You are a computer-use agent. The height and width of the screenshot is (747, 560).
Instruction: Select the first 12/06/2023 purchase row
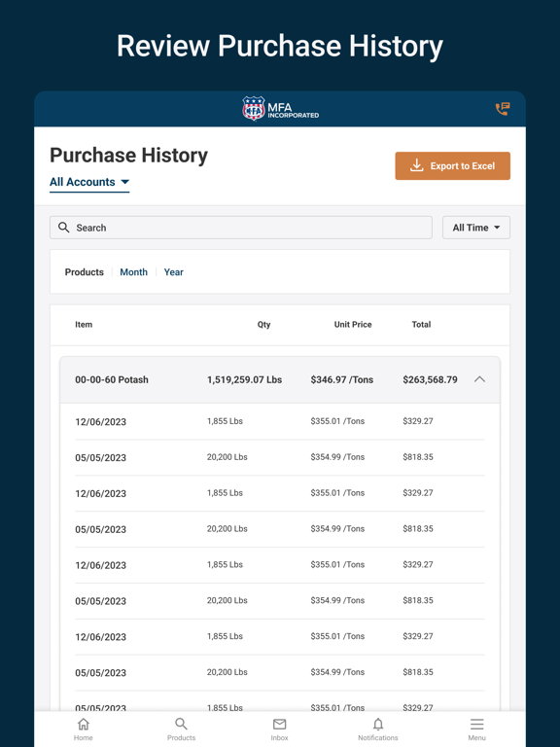tap(280, 421)
